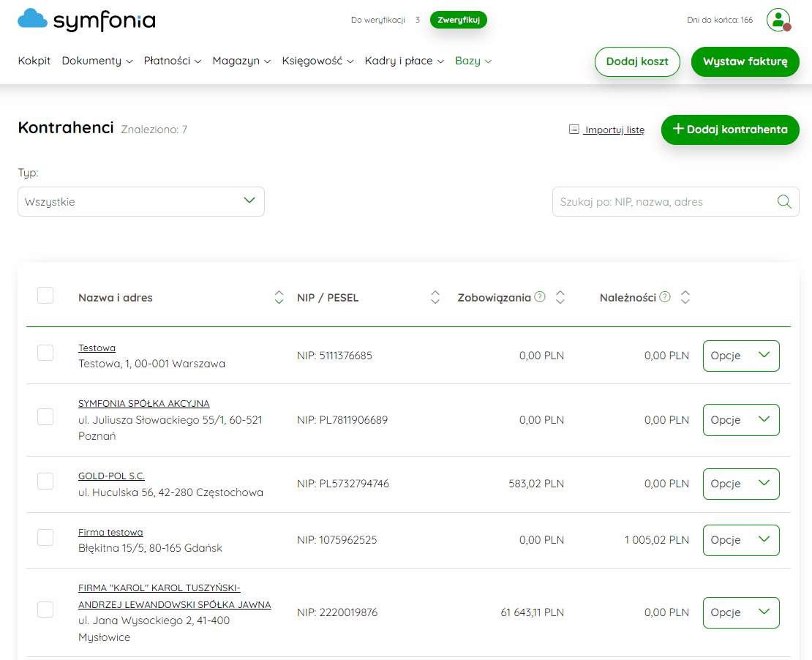Expand Opcje dropdown for SYMFONIA SPÓŁKA AKCYJNA
Image resolution: width=812 pixels, height=660 pixels.
pyautogui.click(x=741, y=420)
